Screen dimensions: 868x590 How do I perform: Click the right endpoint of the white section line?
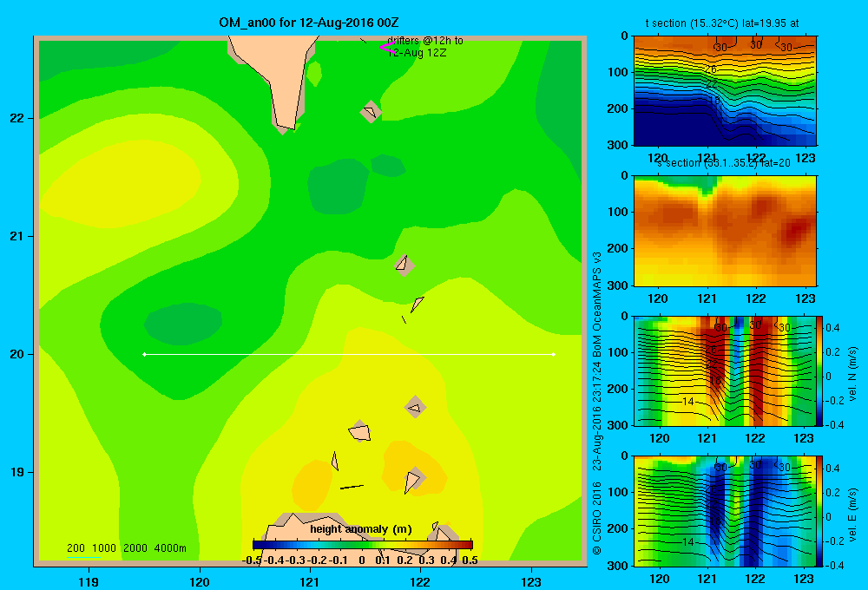[x=554, y=354]
